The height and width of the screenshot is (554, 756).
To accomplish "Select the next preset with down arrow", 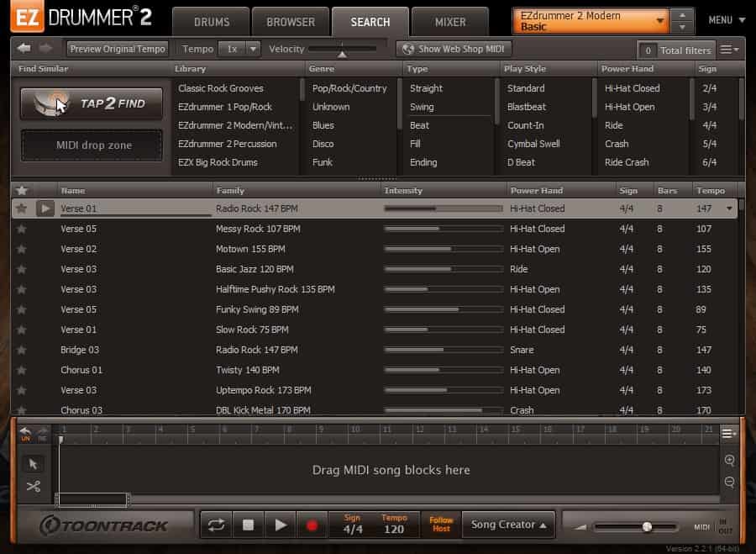I will [682, 28].
